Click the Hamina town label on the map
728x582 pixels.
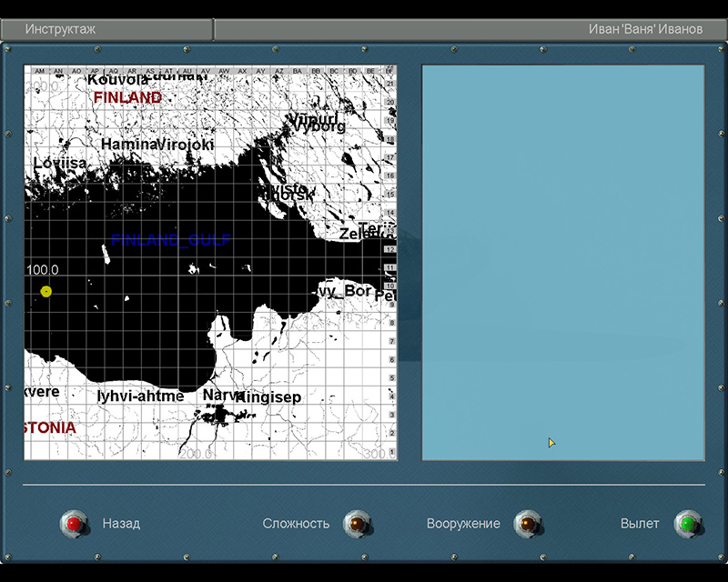pos(129,145)
